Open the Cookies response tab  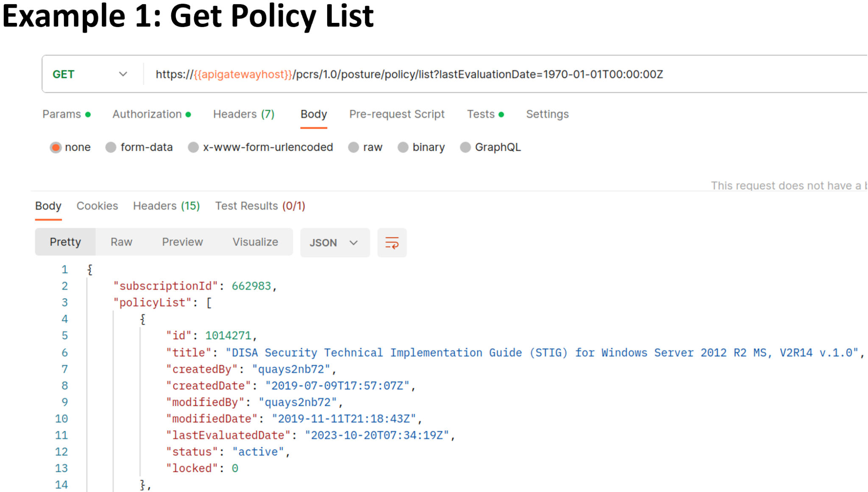coord(97,206)
